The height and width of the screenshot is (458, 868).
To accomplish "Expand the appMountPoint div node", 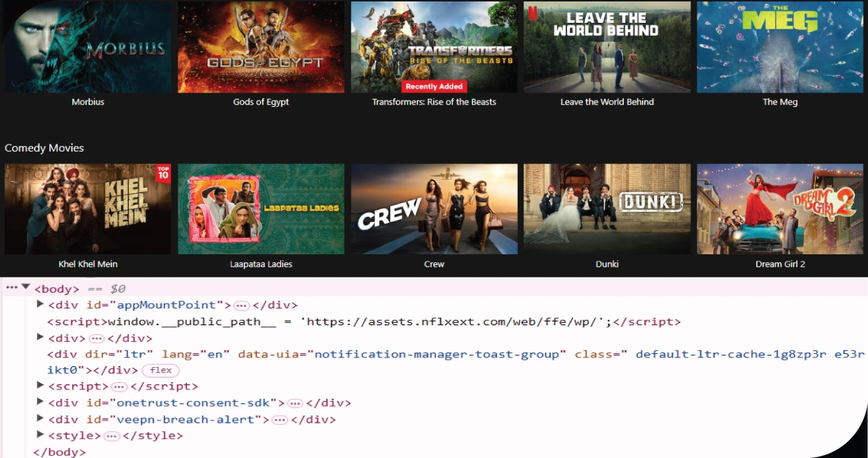I will tap(40, 305).
